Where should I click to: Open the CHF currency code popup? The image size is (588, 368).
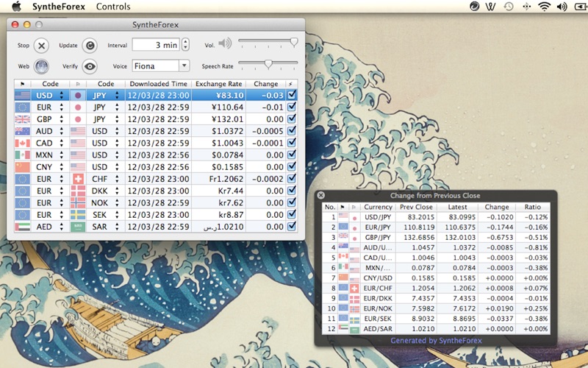[105, 179]
